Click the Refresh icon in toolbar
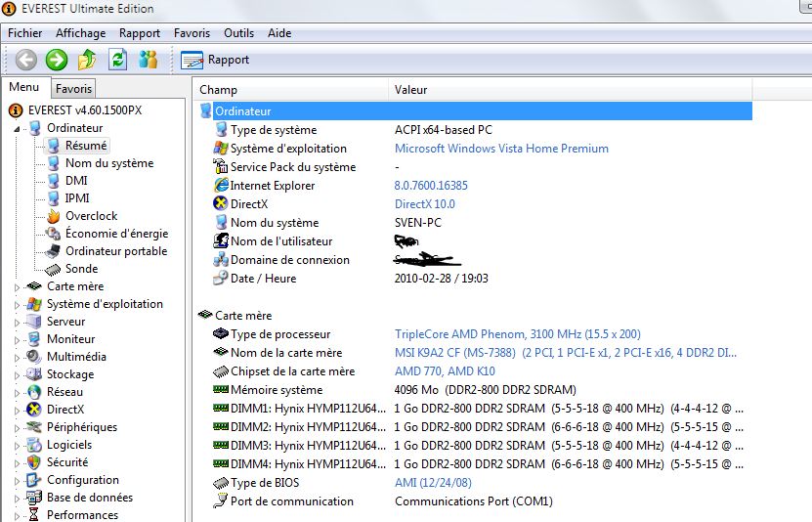 (117, 60)
